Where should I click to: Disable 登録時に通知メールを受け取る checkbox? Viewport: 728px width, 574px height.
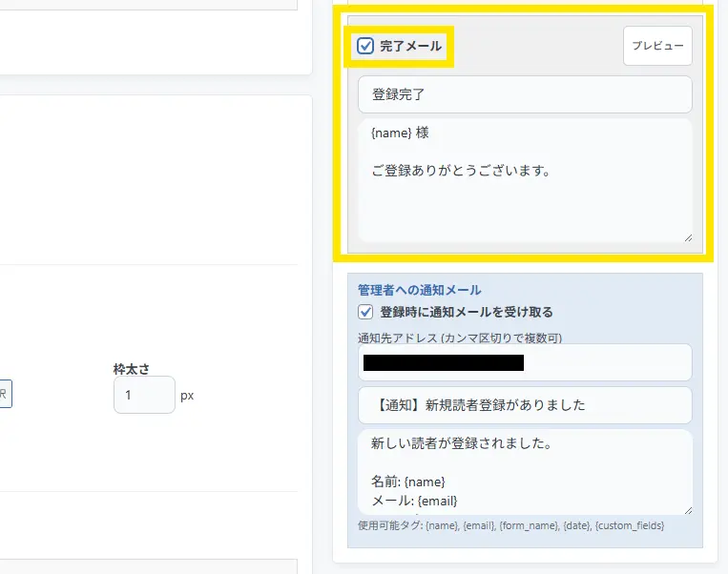coord(365,312)
